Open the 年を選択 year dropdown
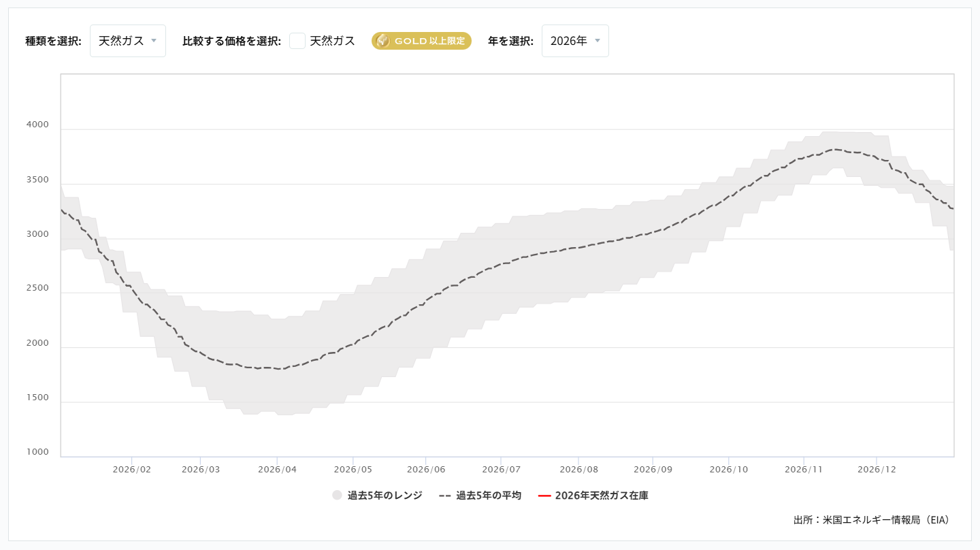This screenshot has width=980, height=550. pyautogui.click(x=575, y=41)
